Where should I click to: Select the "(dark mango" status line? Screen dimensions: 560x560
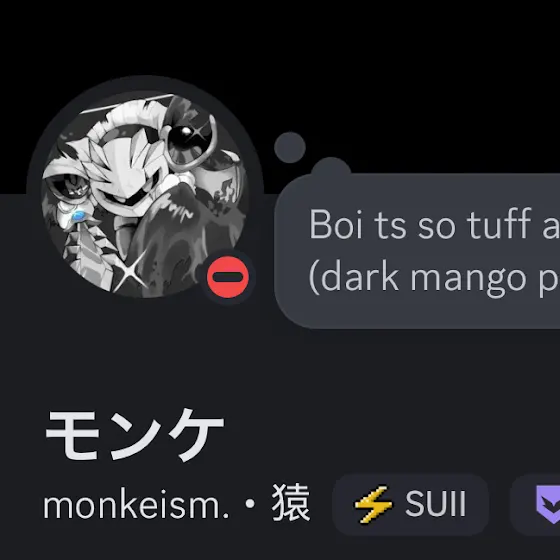[434, 278]
